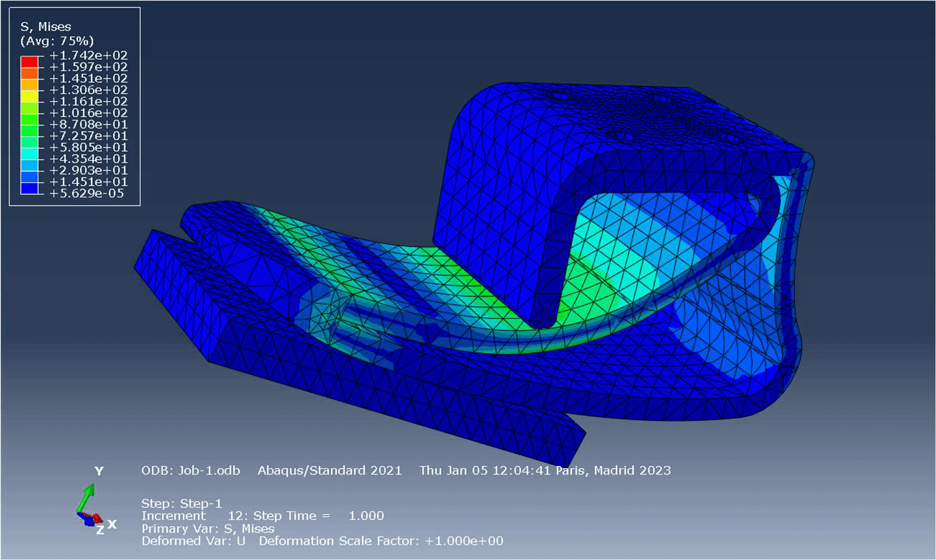
Task: Click the legend value +1.016e+02
Action: pyautogui.click(x=88, y=113)
